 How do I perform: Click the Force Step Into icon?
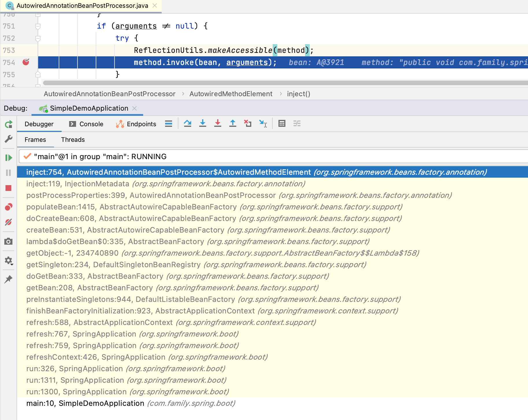tap(218, 124)
